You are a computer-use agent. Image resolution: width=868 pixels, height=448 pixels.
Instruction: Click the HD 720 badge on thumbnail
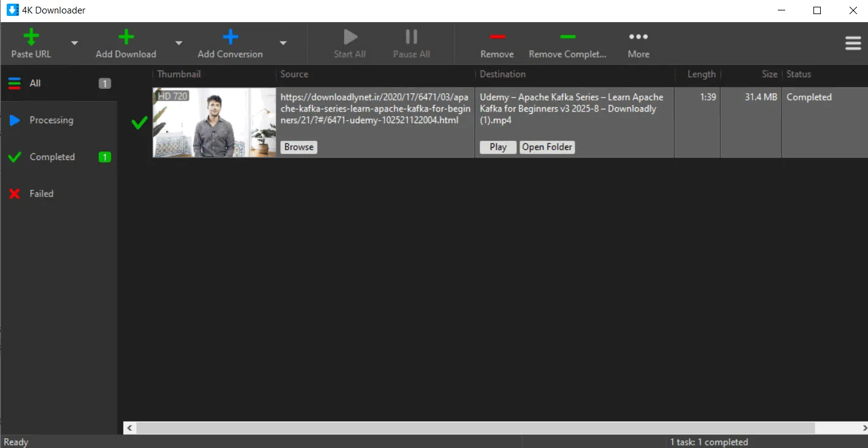pos(172,96)
